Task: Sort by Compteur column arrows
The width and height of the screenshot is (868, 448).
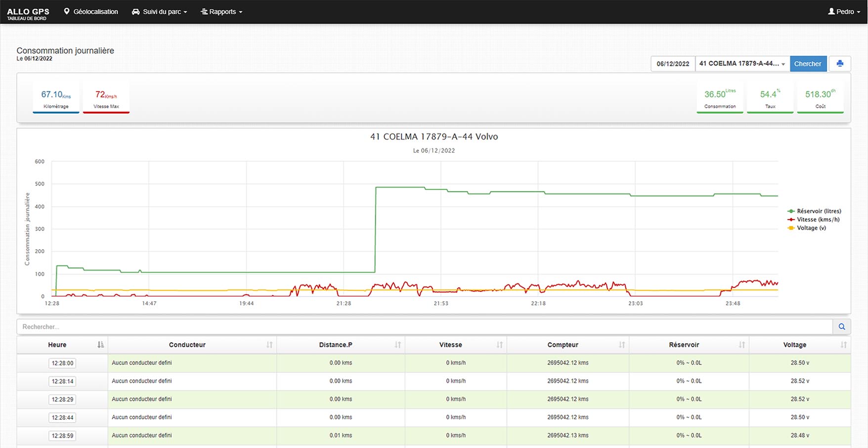Action: point(622,345)
